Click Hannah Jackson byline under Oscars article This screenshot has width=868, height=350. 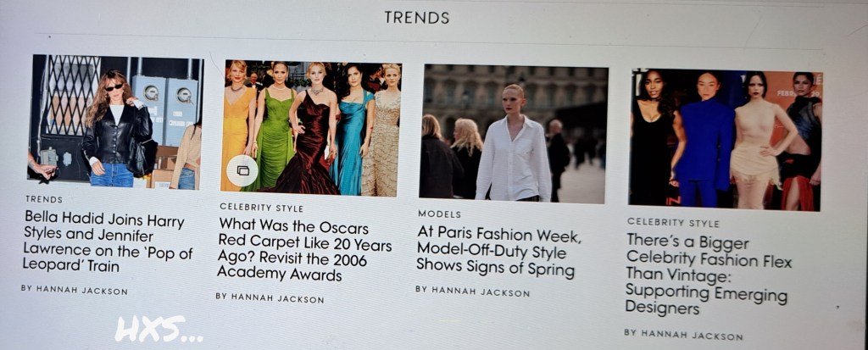click(270, 298)
